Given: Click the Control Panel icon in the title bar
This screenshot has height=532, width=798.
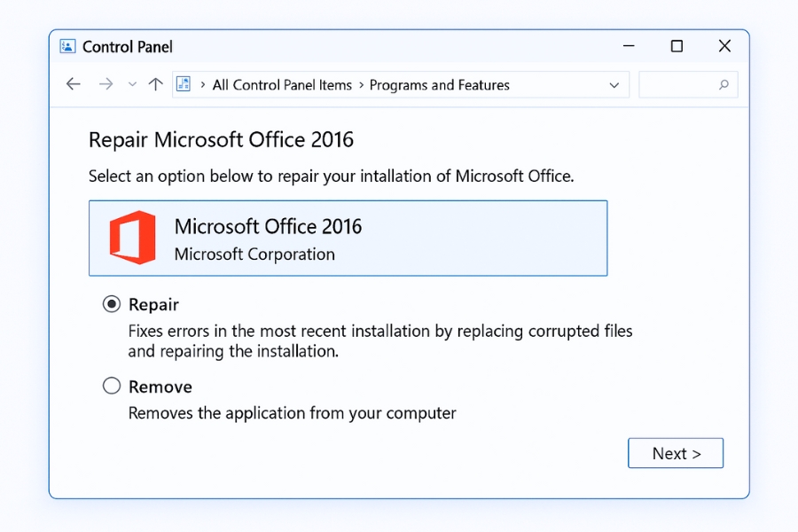Looking at the screenshot, I should [66, 46].
